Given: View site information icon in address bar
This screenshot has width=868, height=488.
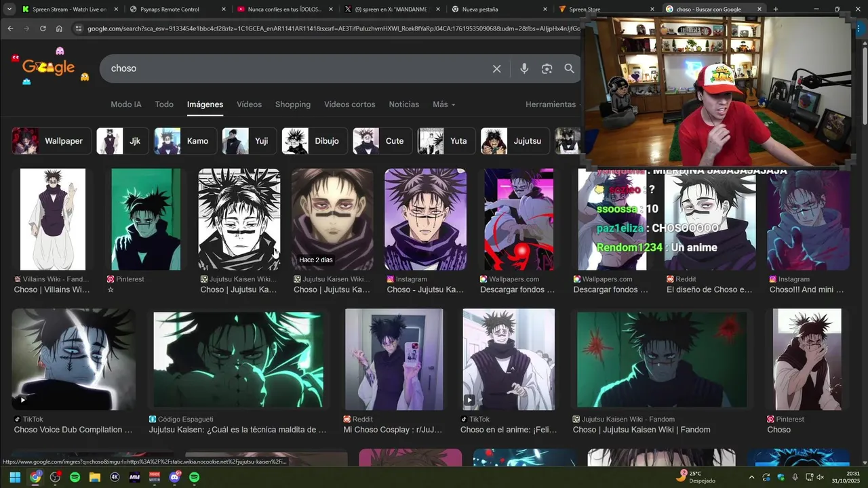Looking at the screenshot, I should point(79,28).
